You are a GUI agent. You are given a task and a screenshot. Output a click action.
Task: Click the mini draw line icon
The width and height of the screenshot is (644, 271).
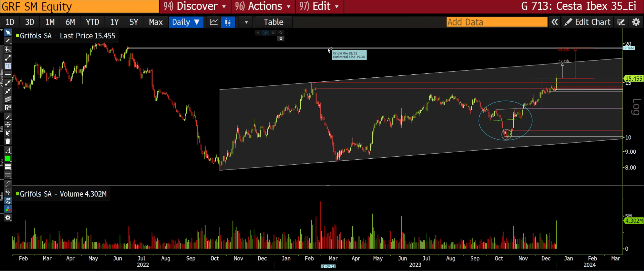tap(265, 33)
